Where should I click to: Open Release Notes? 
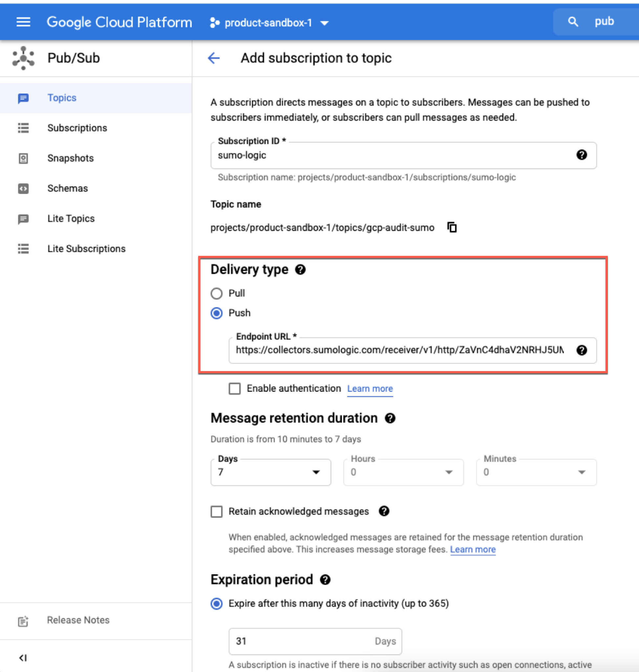pyautogui.click(x=78, y=620)
